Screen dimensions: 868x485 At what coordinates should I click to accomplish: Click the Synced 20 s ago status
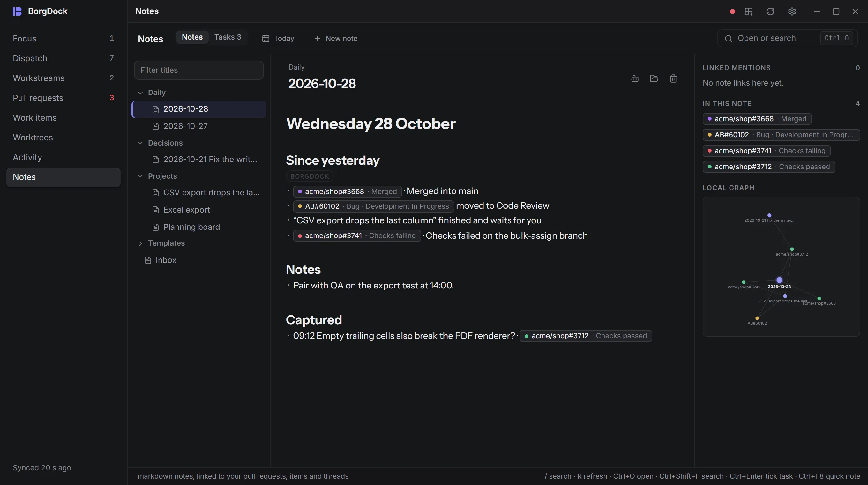pyautogui.click(x=42, y=468)
